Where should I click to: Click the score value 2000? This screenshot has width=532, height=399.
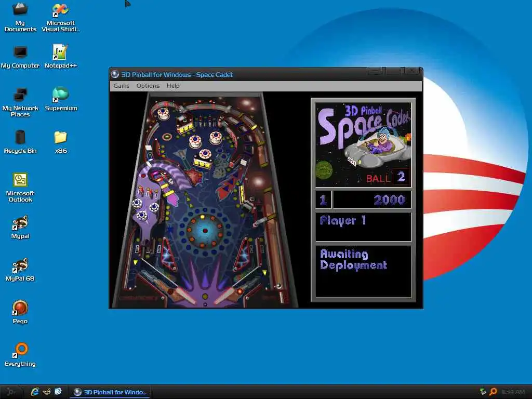389,200
